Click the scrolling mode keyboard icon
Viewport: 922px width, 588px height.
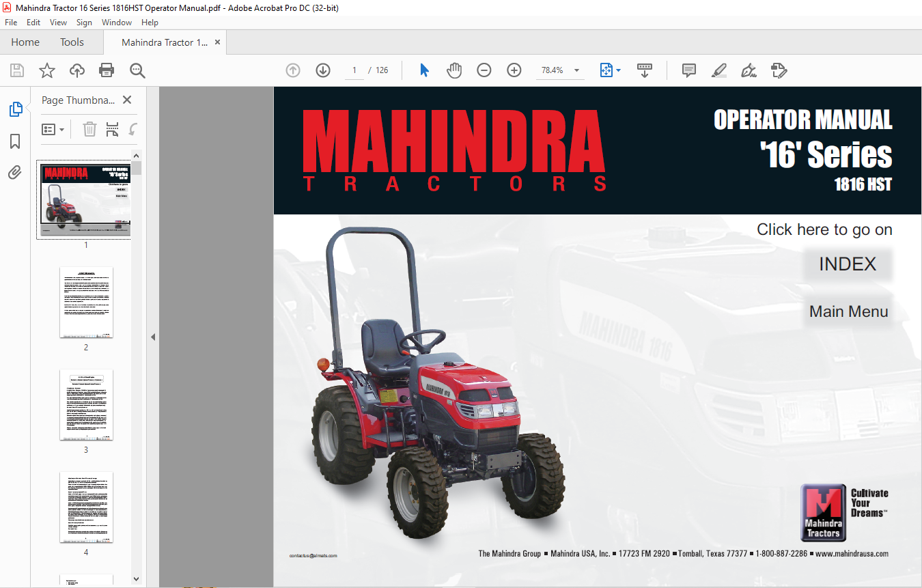tap(645, 70)
